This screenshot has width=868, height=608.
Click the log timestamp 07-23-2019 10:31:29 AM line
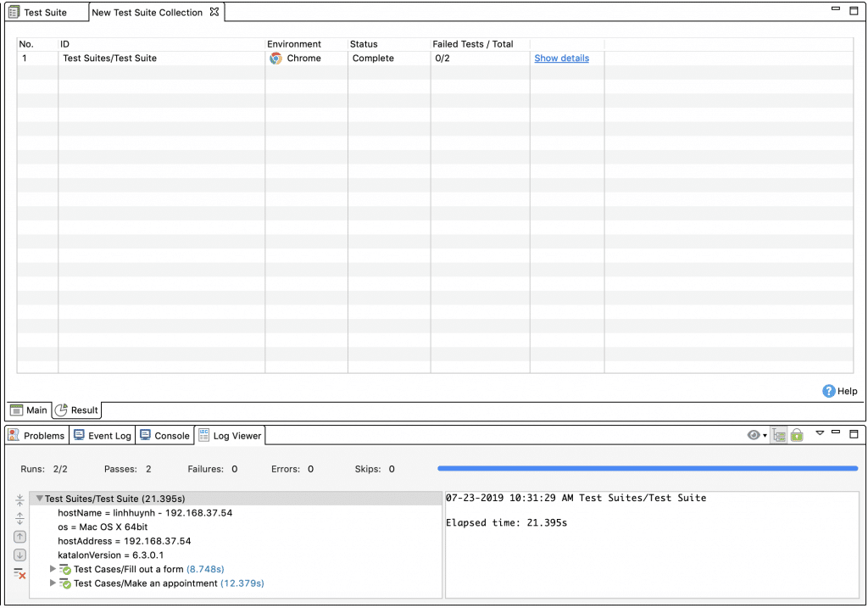point(576,498)
